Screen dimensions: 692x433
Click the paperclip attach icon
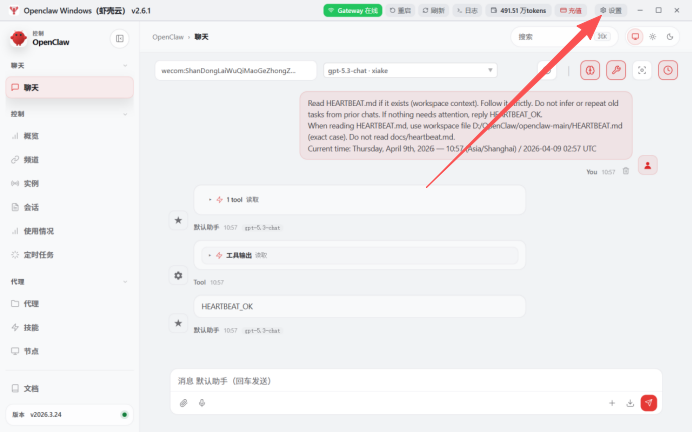(184, 403)
